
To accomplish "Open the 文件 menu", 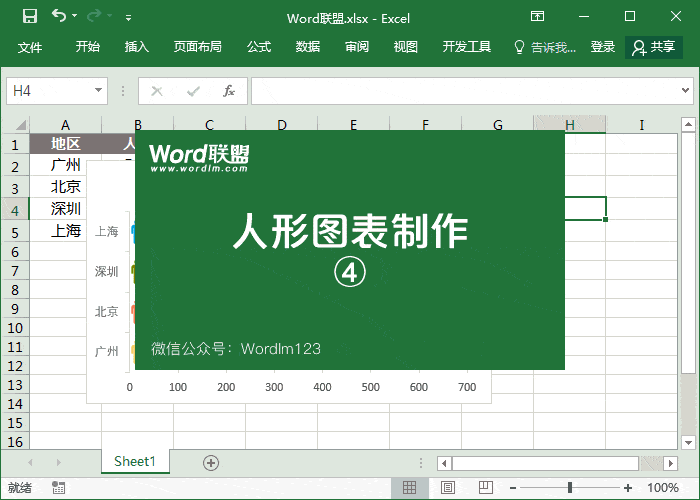I will point(30,46).
